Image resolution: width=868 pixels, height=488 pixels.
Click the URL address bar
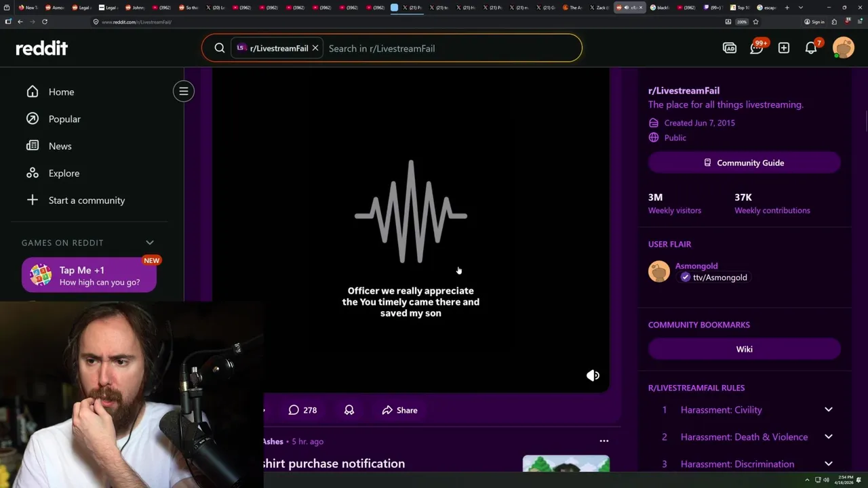pyautogui.click(x=407, y=22)
